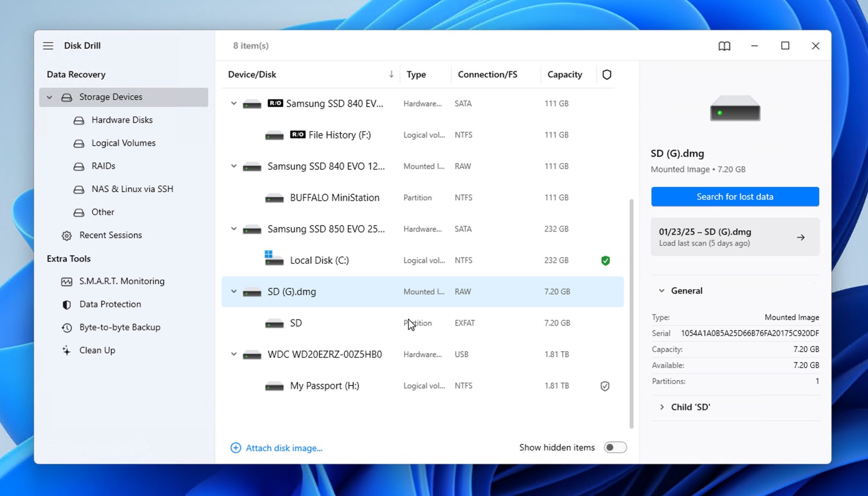Open the Data Protection tool
The image size is (868, 496).
pyautogui.click(x=110, y=304)
